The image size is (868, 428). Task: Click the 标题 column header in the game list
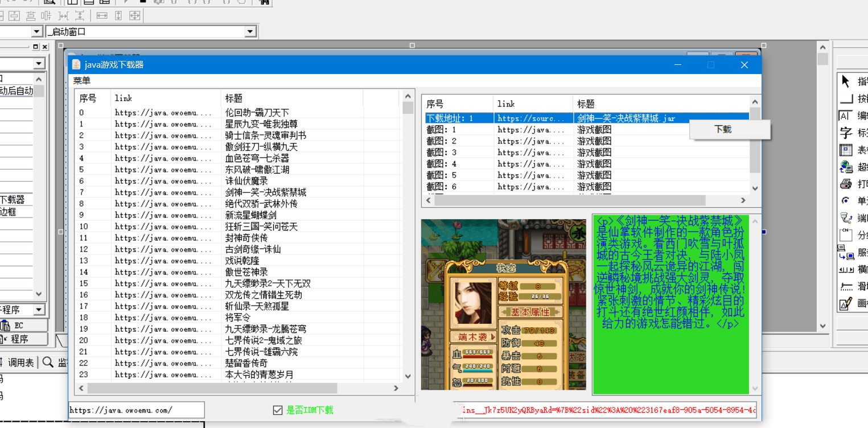pos(292,98)
